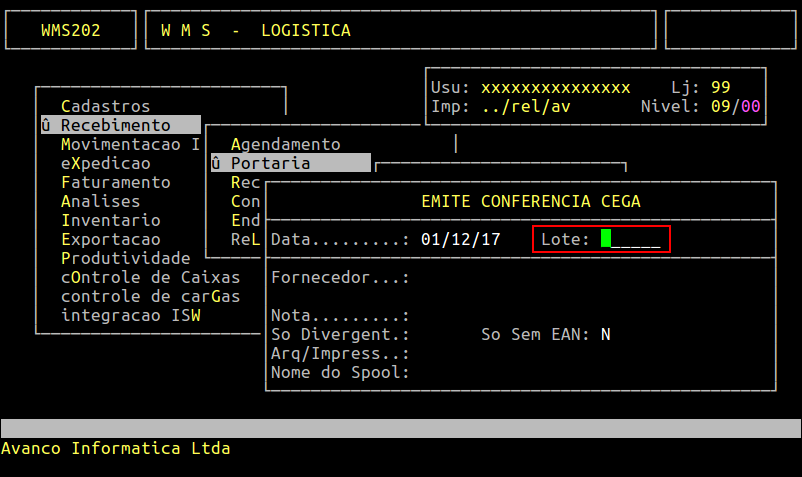Toggle the So Sem EAN value N

(x=606, y=334)
